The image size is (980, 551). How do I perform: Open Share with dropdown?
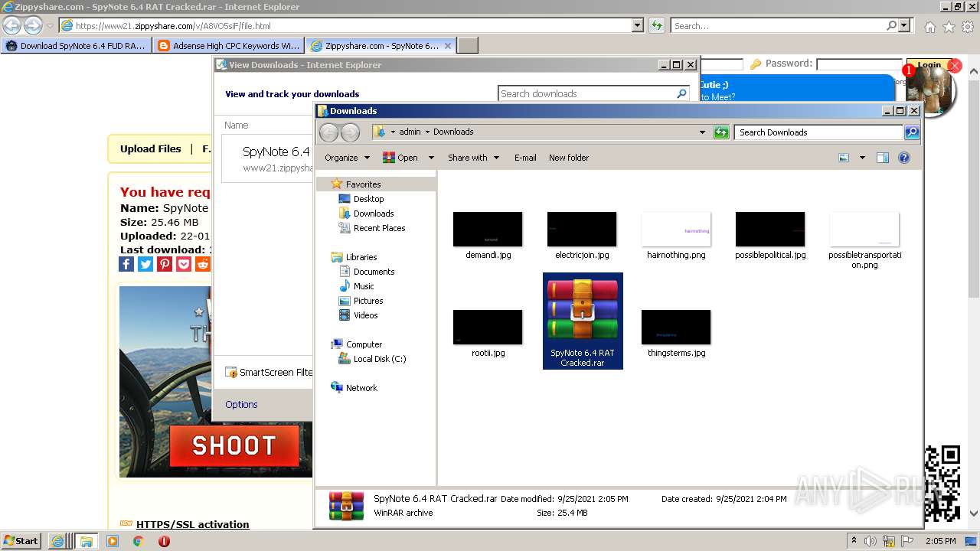[473, 158]
